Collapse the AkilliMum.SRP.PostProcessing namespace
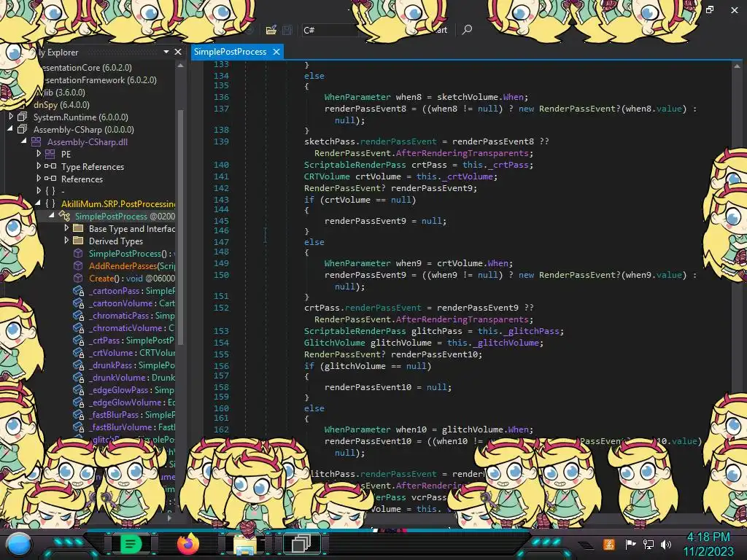 pyautogui.click(x=38, y=203)
